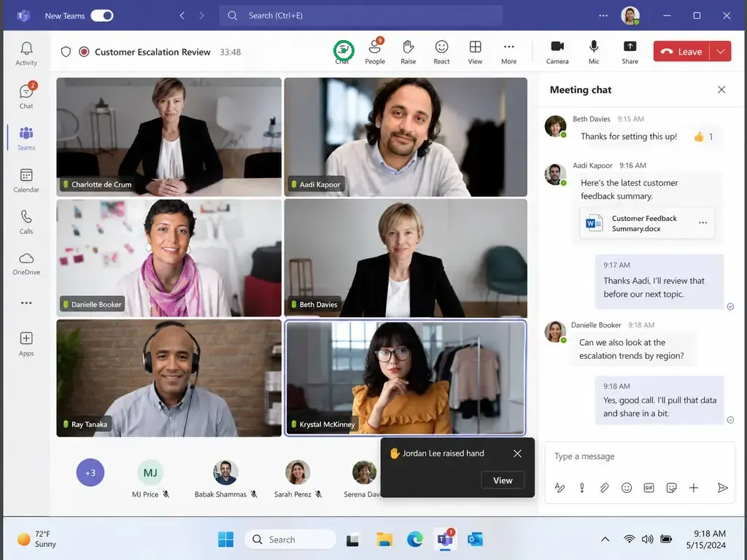Open the React emoji options

441,52
